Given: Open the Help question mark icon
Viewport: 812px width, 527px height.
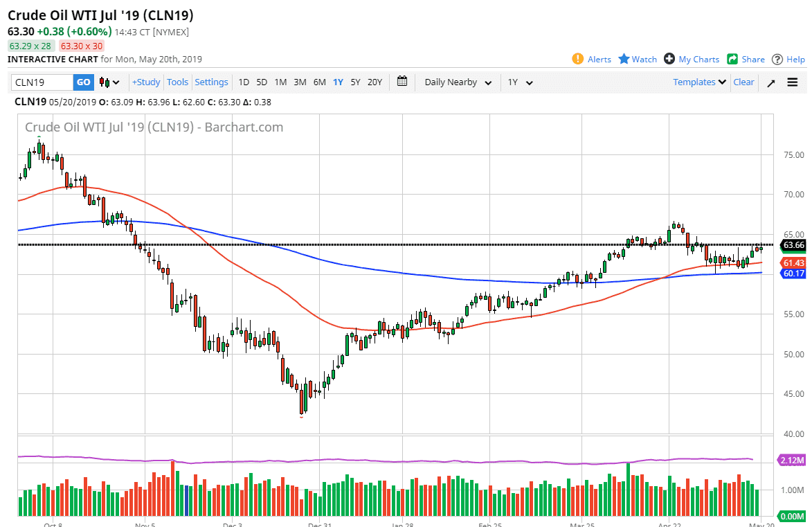Looking at the screenshot, I should [777, 59].
